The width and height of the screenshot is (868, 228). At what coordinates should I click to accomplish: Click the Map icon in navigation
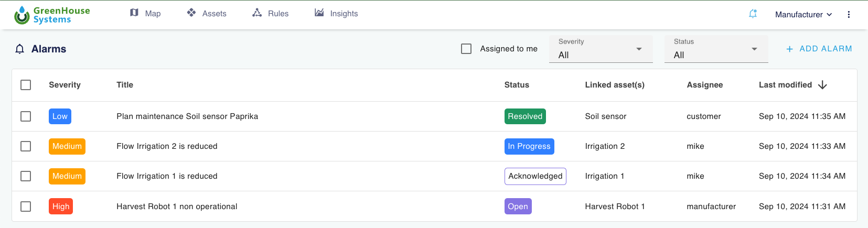pos(134,13)
